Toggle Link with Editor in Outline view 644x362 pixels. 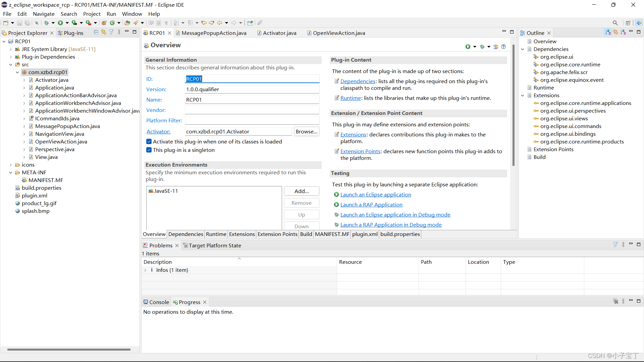(x=615, y=32)
